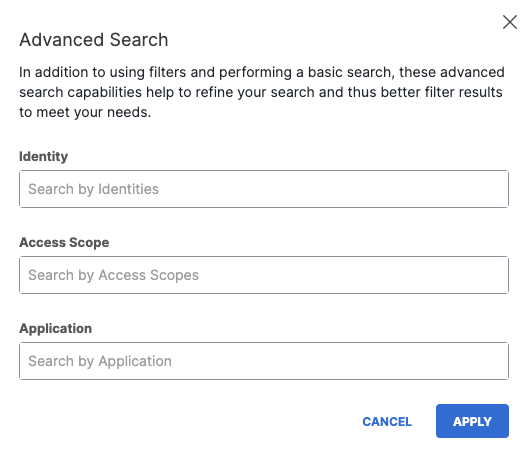The height and width of the screenshot is (455, 531).
Task: Place cursor in Application search box
Action: 264,361
